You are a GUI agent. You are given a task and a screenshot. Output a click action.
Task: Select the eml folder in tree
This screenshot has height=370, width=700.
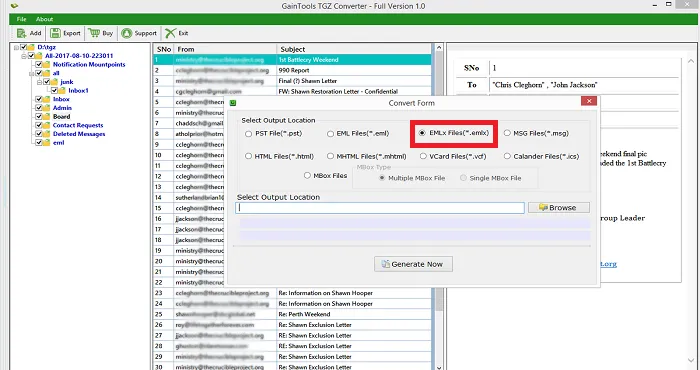pyautogui.click(x=58, y=143)
